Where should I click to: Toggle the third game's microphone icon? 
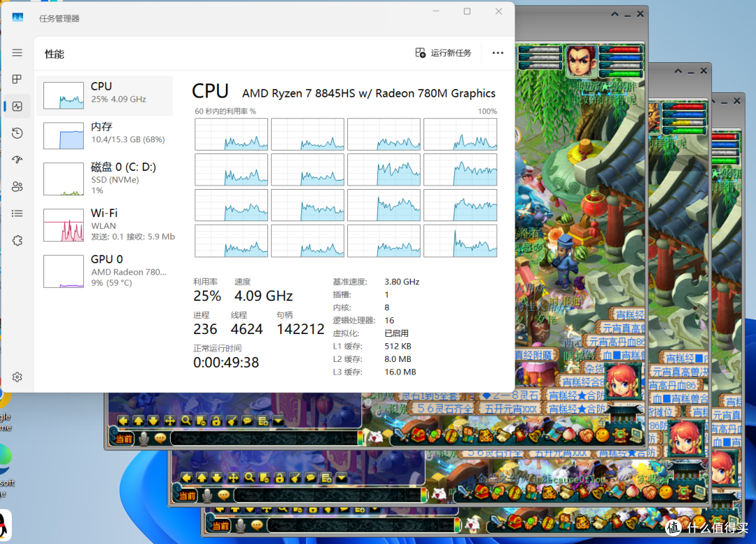241,525
